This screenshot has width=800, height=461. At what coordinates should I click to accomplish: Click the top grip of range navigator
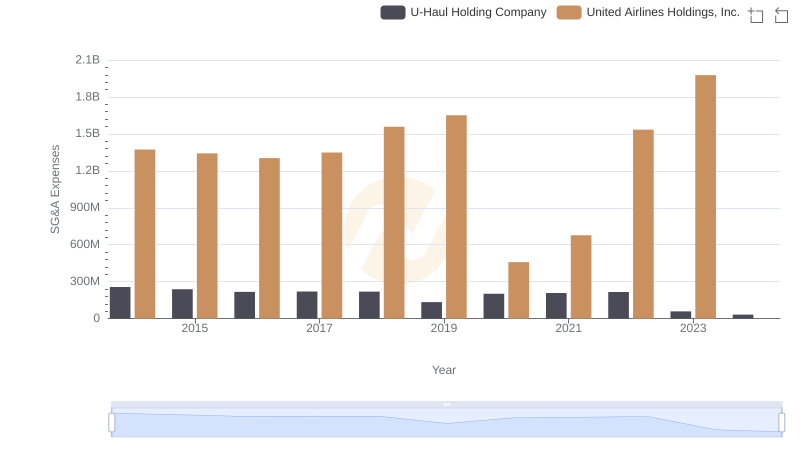pyautogui.click(x=446, y=404)
